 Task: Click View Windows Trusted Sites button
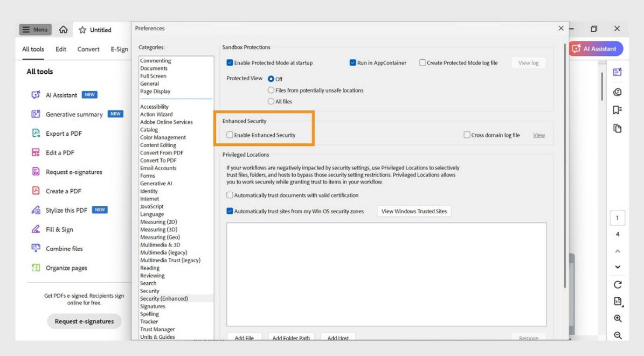tap(413, 211)
